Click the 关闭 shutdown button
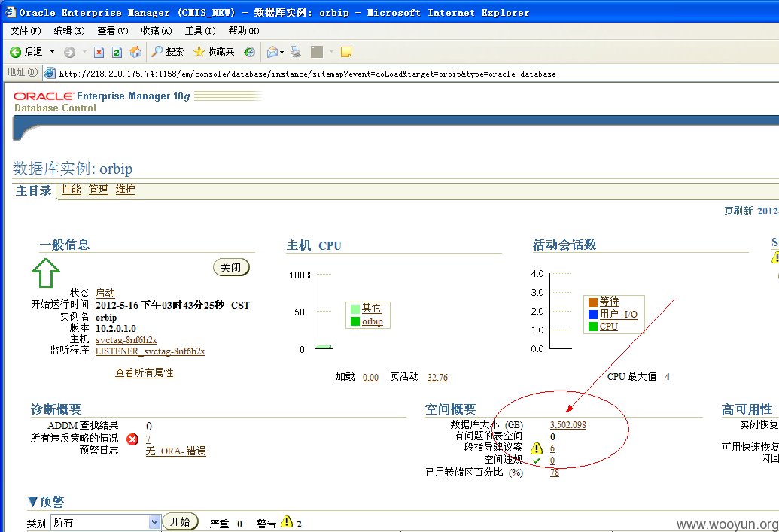 pyautogui.click(x=231, y=267)
